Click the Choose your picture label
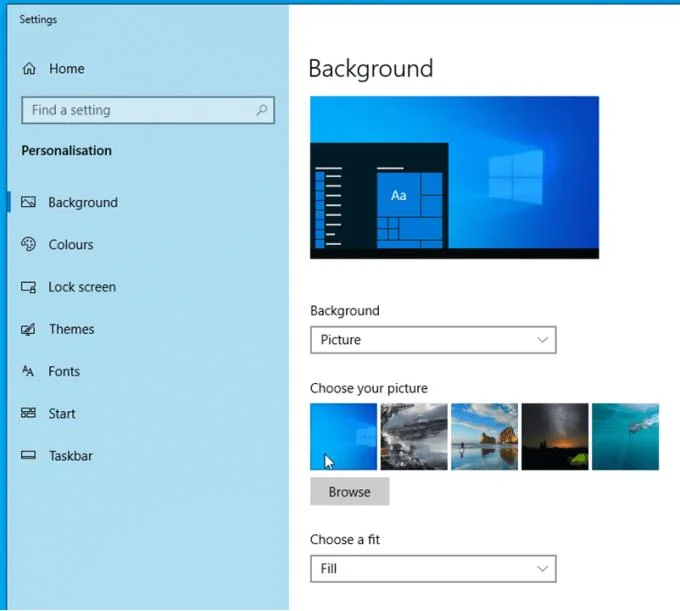 point(369,388)
